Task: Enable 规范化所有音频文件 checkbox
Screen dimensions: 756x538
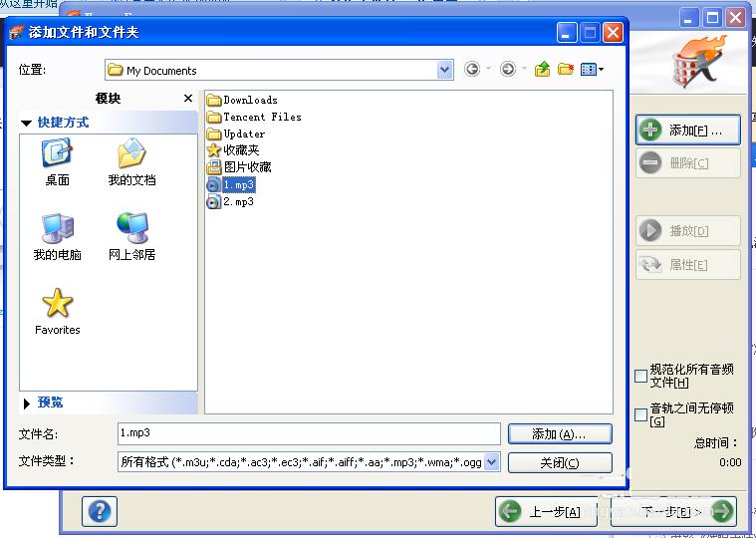Action: [641, 376]
